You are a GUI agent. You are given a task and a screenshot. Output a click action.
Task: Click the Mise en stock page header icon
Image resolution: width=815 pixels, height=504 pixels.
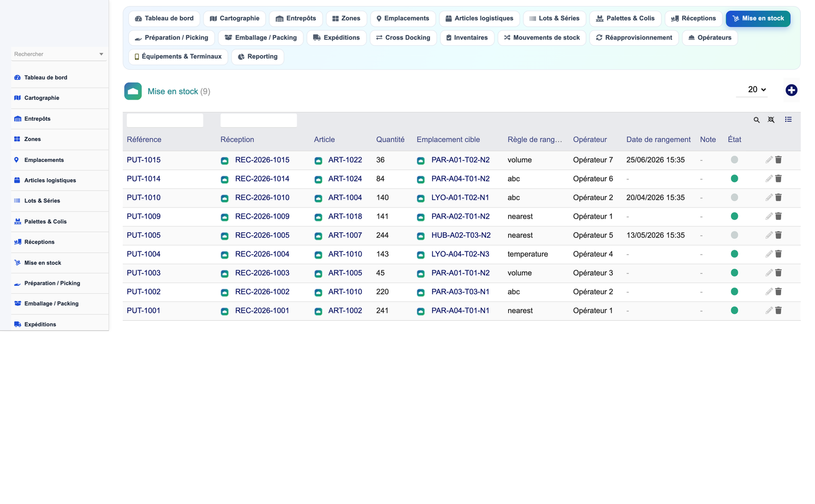pos(133,91)
